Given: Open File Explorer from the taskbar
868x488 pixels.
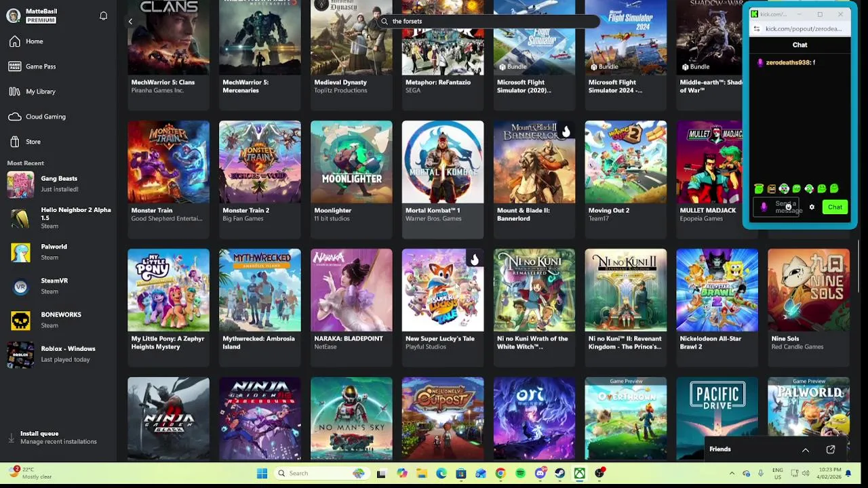Looking at the screenshot, I should 421,473.
